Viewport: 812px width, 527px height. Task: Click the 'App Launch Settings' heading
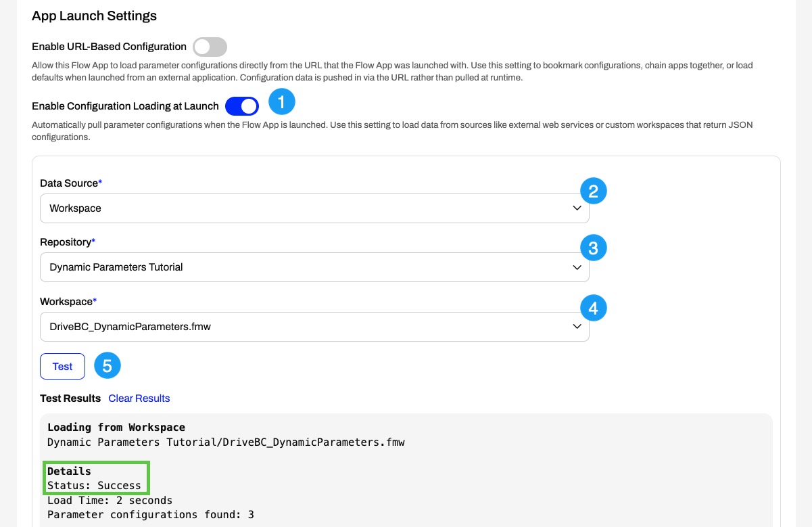(x=94, y=16)
